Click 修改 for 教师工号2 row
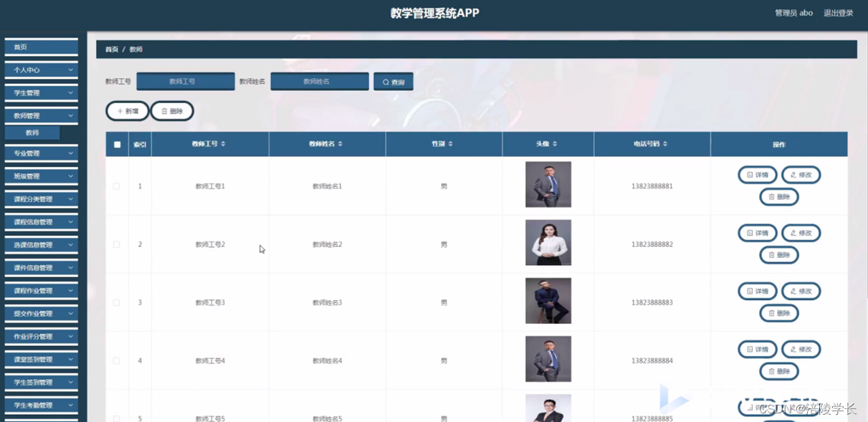 click(x=801, y=233)
